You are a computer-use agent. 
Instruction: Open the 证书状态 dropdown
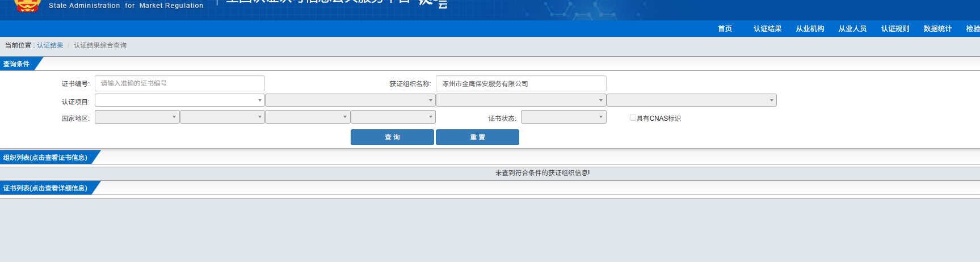click(563, 117)
